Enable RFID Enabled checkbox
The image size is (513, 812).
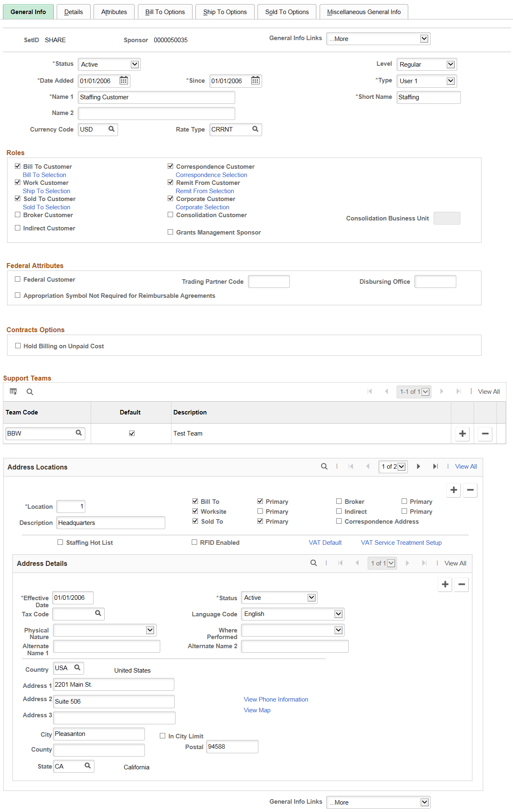click(194, 542)
